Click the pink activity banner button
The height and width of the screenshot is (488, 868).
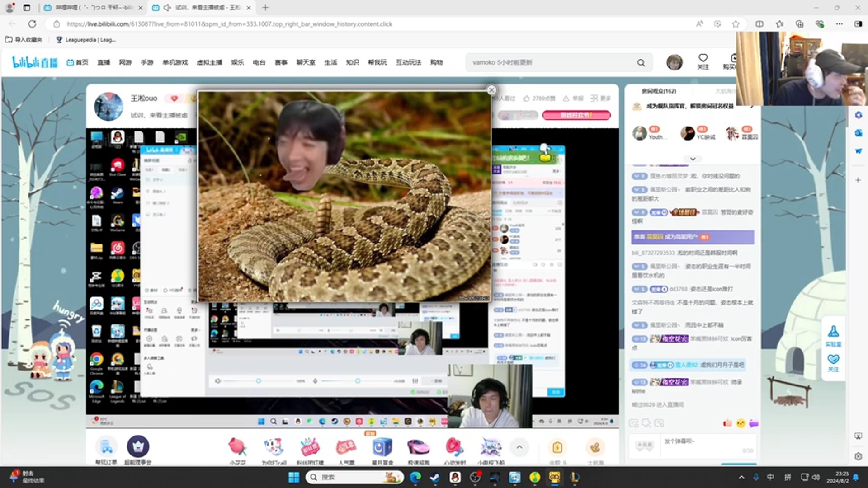576,115
